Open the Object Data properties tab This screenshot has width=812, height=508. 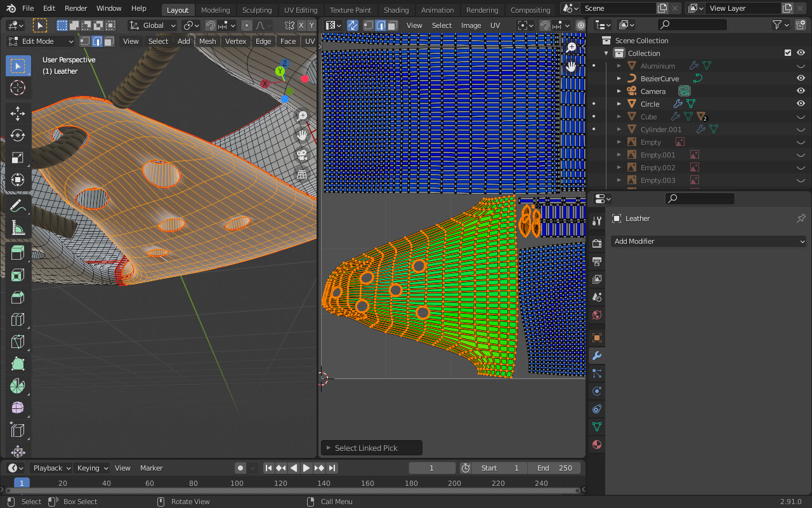pyautogui.click(x=596, y=427)
